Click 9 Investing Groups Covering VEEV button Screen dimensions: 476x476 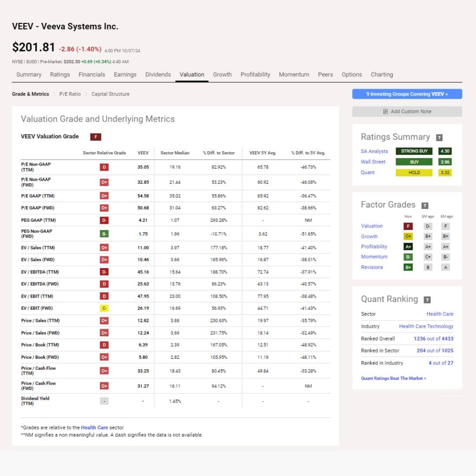tap(407, 94)
